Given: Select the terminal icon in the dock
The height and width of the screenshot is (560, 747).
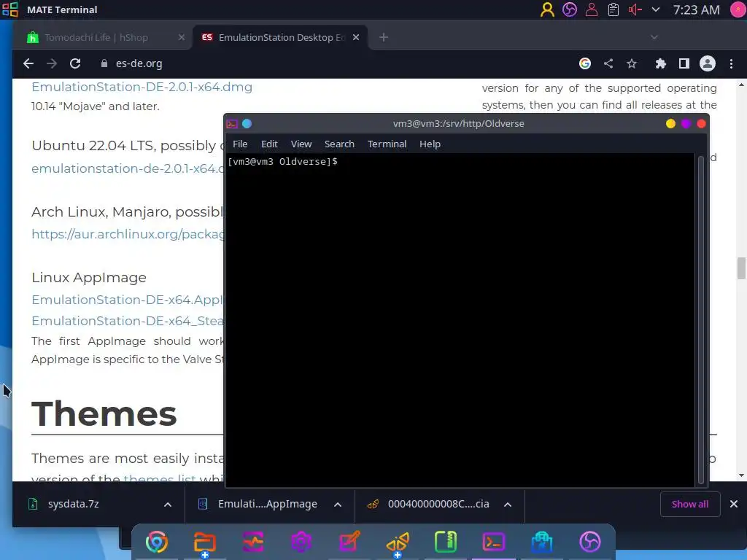Looking at the screenshot, I should pyautogui.click(x=494, y=542).
